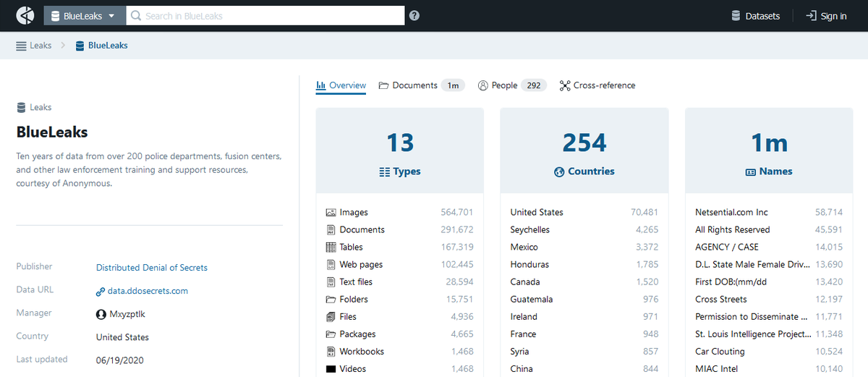Click the Mxyzptlk manager avatar icon
The height and width of the screenshot is (377, 868).
(101, 314)
